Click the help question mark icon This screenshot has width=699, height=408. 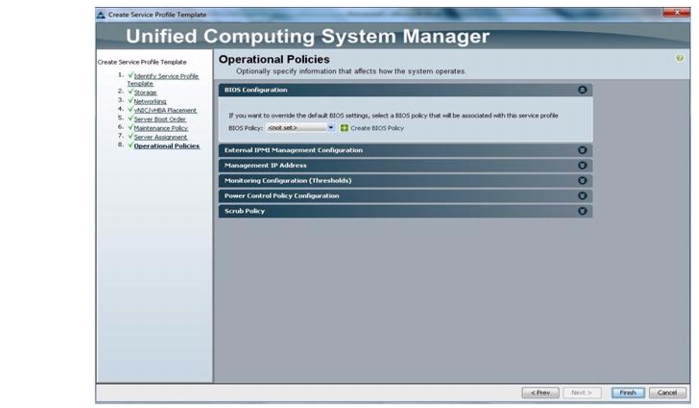coord(679,58)
